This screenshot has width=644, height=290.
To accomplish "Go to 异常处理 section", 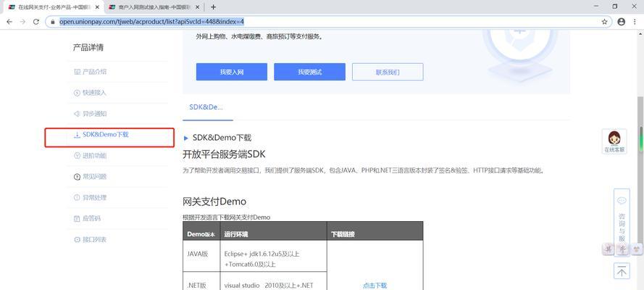I will [91, 198].
